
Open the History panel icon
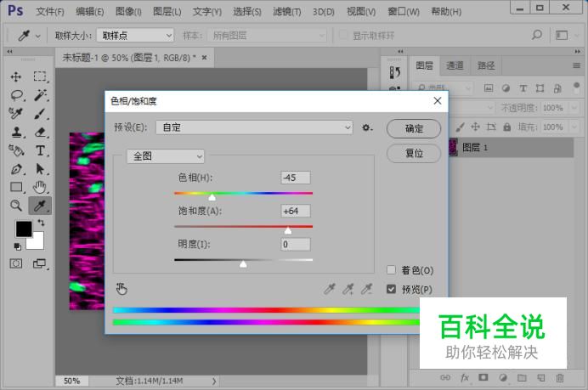394,72
